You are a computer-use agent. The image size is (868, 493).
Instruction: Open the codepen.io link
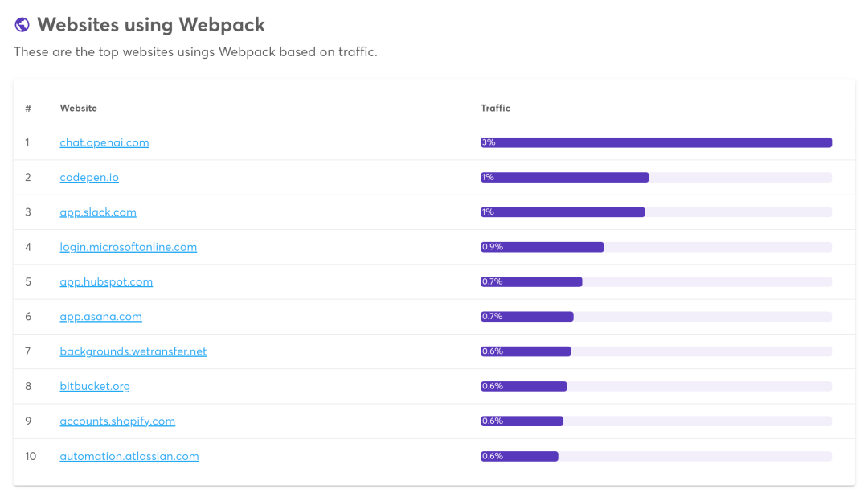coord(89,177)
